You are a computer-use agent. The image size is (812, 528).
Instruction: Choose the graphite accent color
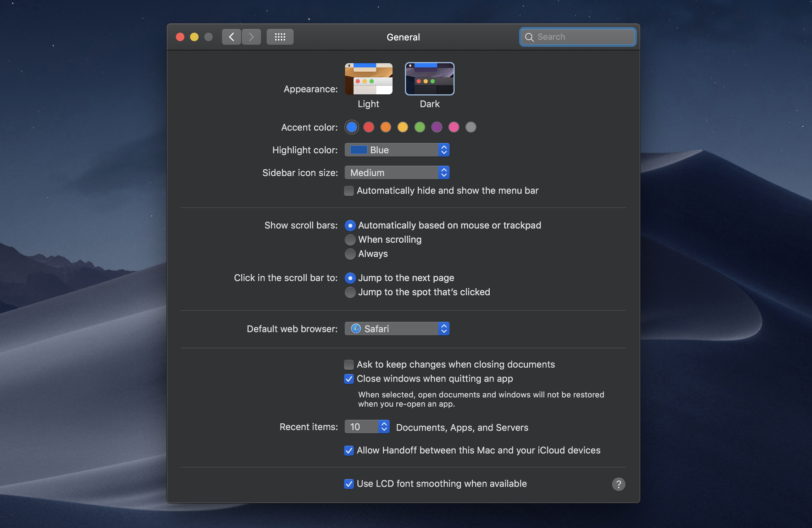471,127
